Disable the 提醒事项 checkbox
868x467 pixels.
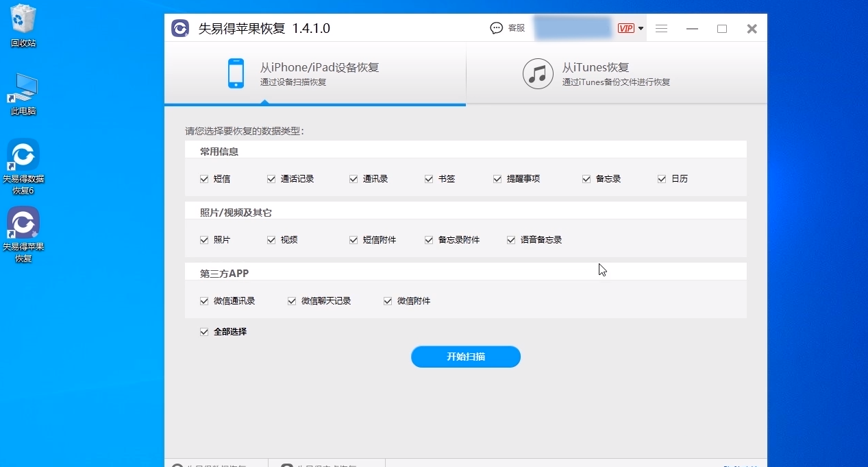497,179
